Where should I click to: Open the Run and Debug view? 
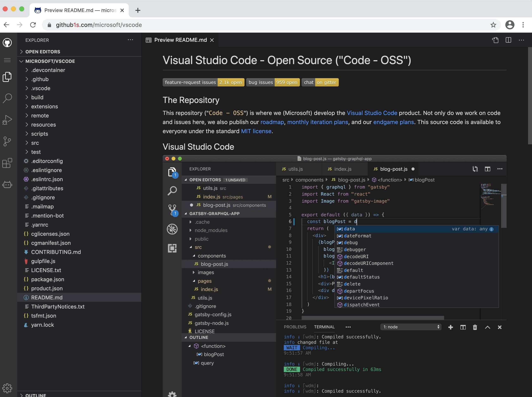coord(7,120)
